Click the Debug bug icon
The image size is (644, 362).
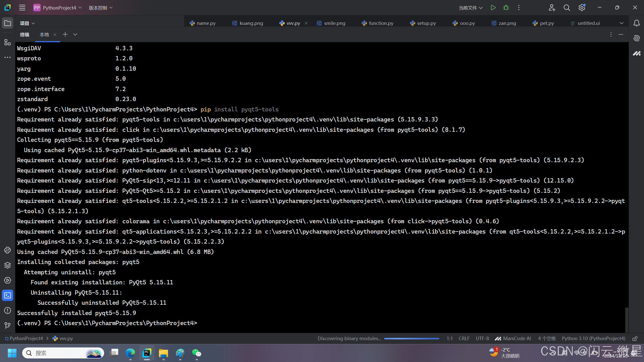pyautogui.click(x=506, y=8)
